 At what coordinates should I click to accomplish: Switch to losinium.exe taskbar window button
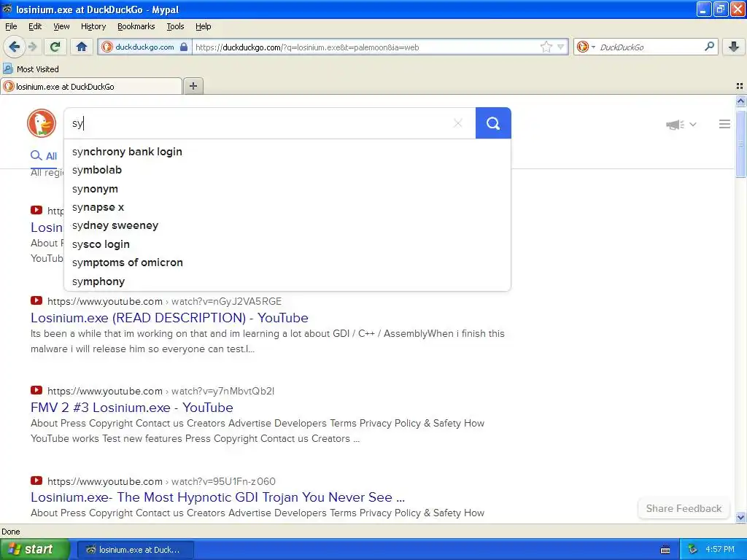pyautogui.click(x=135, y=550)
